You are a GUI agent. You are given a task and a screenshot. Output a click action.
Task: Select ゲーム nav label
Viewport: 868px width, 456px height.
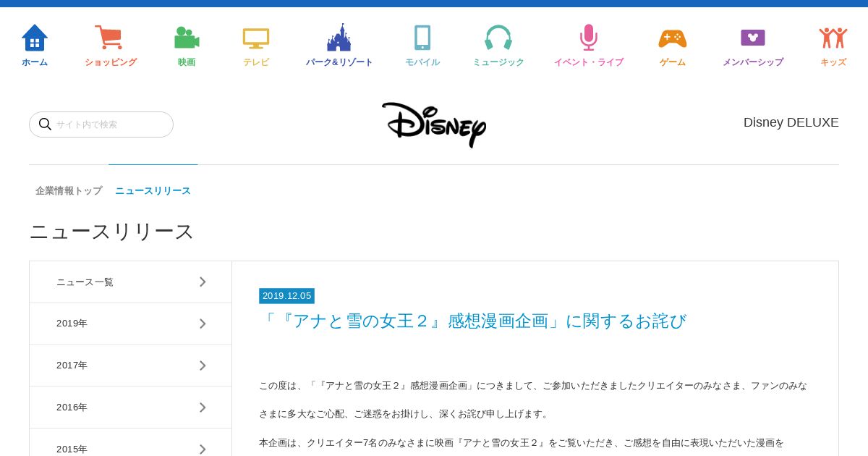tap(673, 62)
